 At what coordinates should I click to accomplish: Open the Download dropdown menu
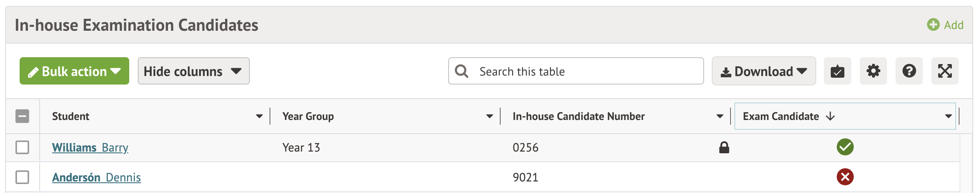763,71
